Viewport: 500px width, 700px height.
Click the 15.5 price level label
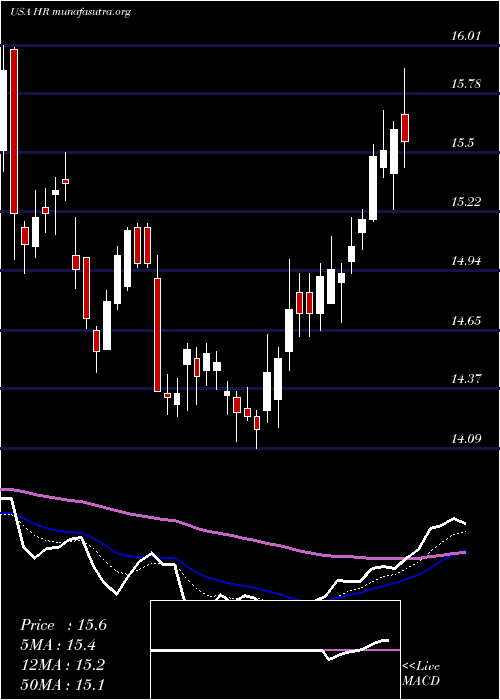pyautogui.click(x=462, y=143)
